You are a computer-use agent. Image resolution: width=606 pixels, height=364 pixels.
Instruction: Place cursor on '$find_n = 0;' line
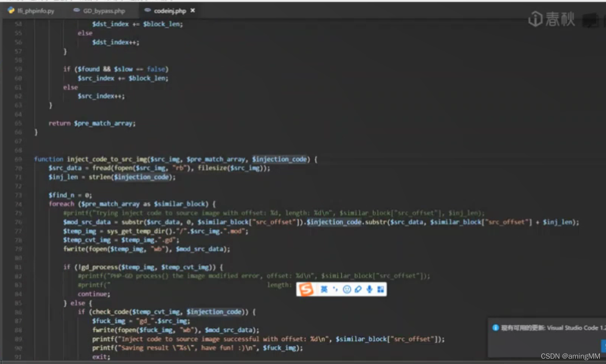70,195
